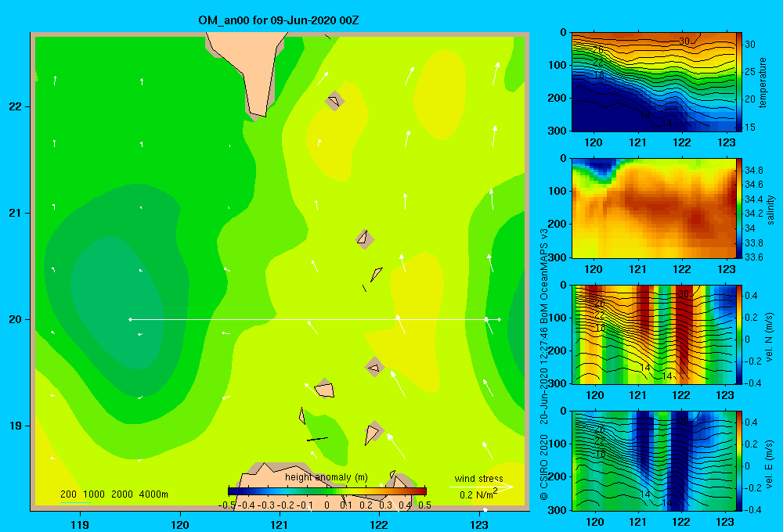
Task: Click the '200' depth contour legend entry
Action: pos(68,494)
